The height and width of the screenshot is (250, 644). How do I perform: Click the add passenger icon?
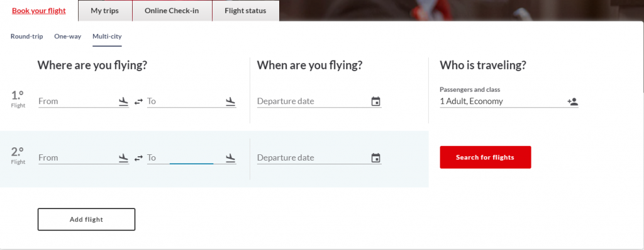pos(573,101)
